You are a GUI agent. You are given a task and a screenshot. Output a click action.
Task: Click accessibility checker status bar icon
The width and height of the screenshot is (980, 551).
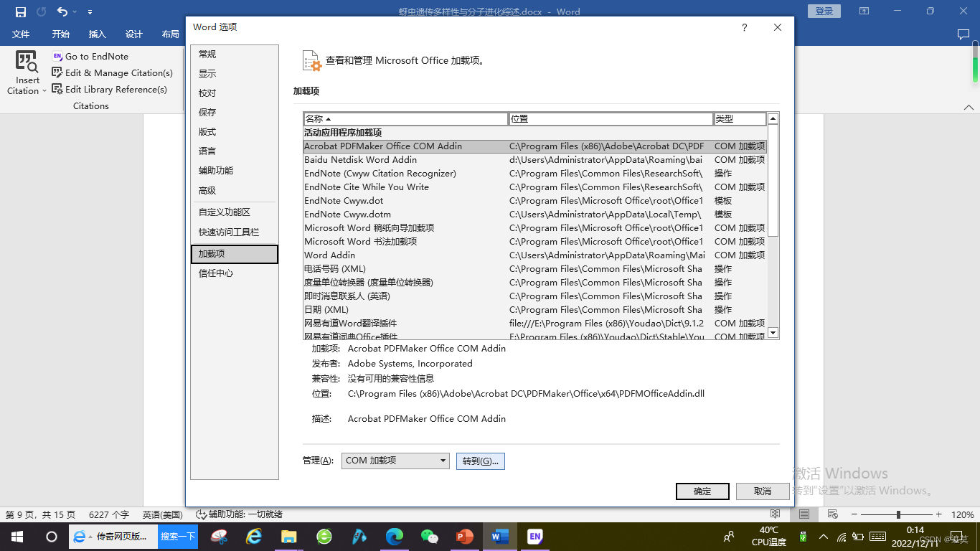[201, 514]
